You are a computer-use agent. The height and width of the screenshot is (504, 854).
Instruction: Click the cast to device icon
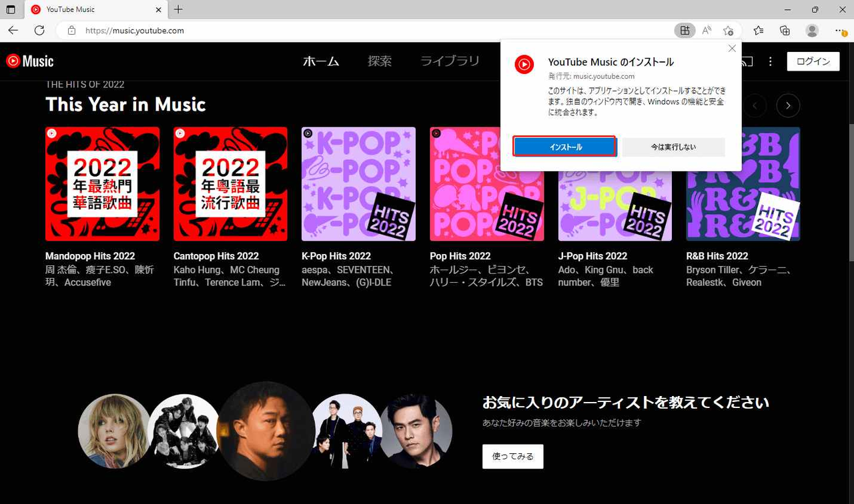[747, 61]
